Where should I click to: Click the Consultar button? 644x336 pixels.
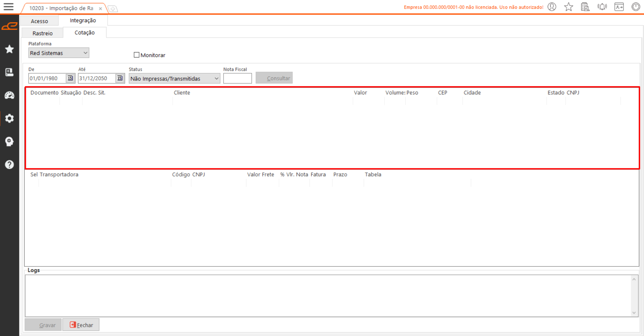274,78
